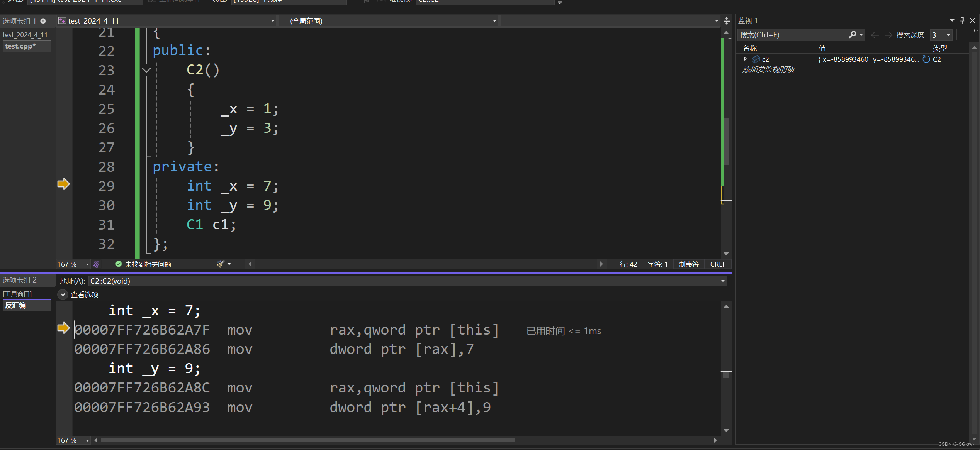Image resolution: width=980 pixels, height=450 pixels.
Task: Click the c2 value cell _x=-858993460
Action: (x=869, y=59)
